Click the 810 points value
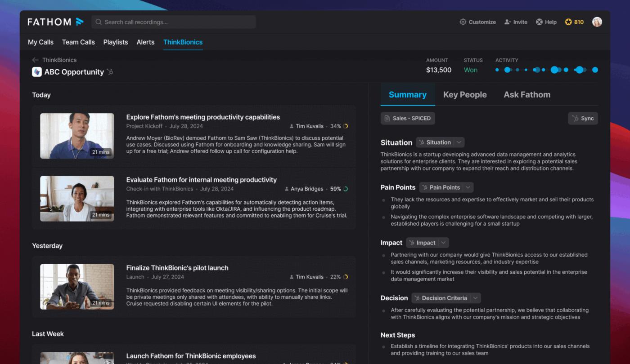The image size is (630, 364). coord(579,22)
